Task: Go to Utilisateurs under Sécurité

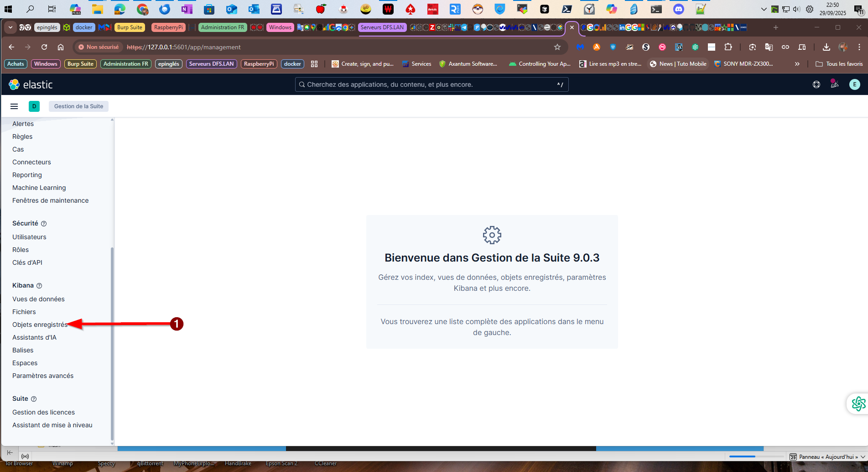Action: point(29,237)
